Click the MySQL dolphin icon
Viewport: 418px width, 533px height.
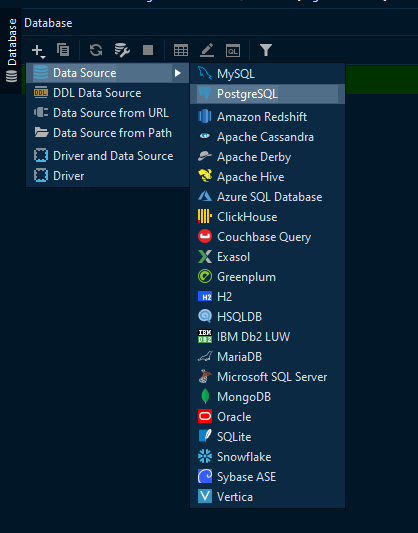tap(205, 73)
